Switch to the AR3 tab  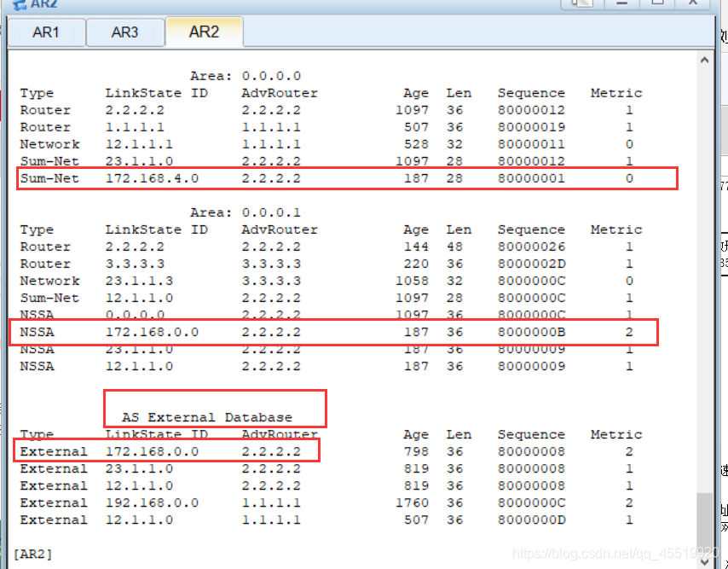point(125,32)
